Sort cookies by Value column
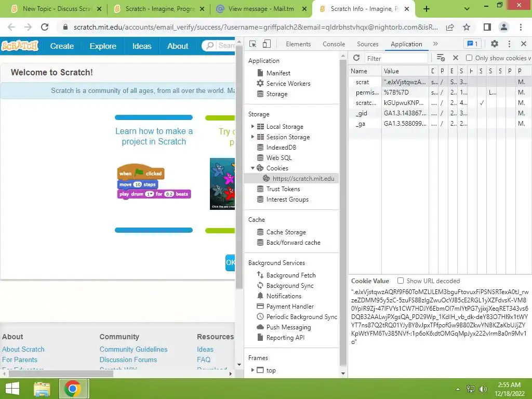The width and height of the screenshot is (532, 399). (405, 71)
